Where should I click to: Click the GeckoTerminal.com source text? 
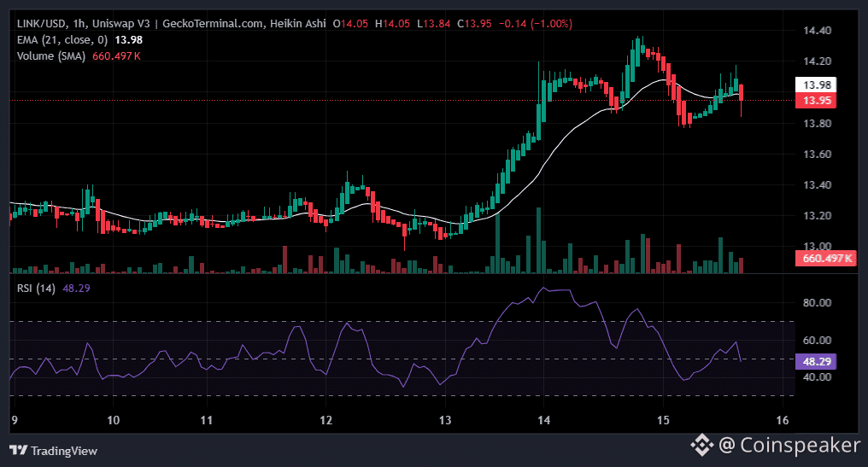point(214,23)
